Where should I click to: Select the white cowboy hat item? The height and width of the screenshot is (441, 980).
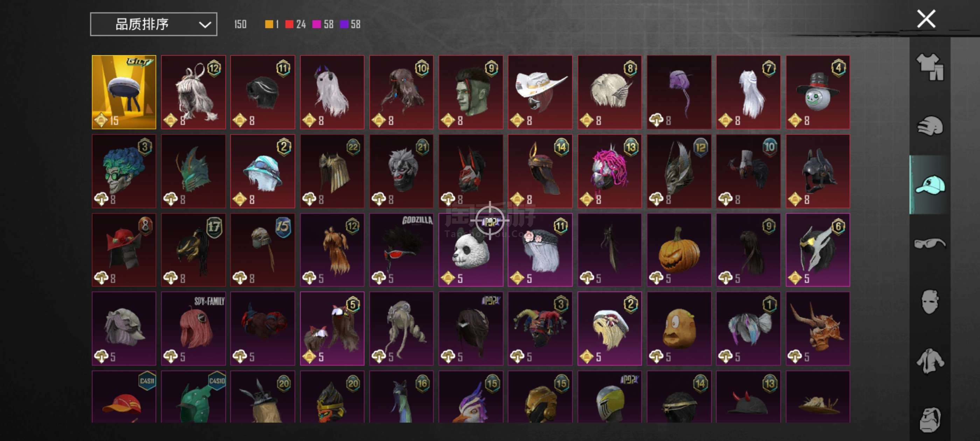coord(540,92)
